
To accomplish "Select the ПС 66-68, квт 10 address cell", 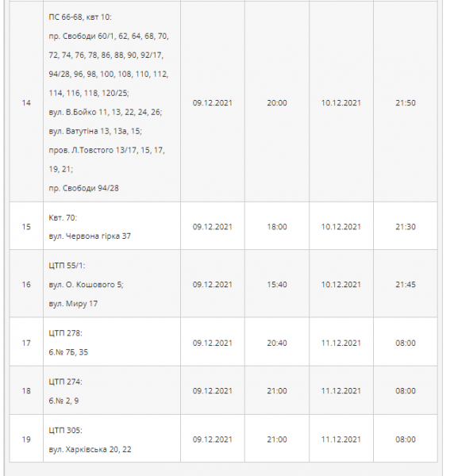I will [x=112, y=102].
